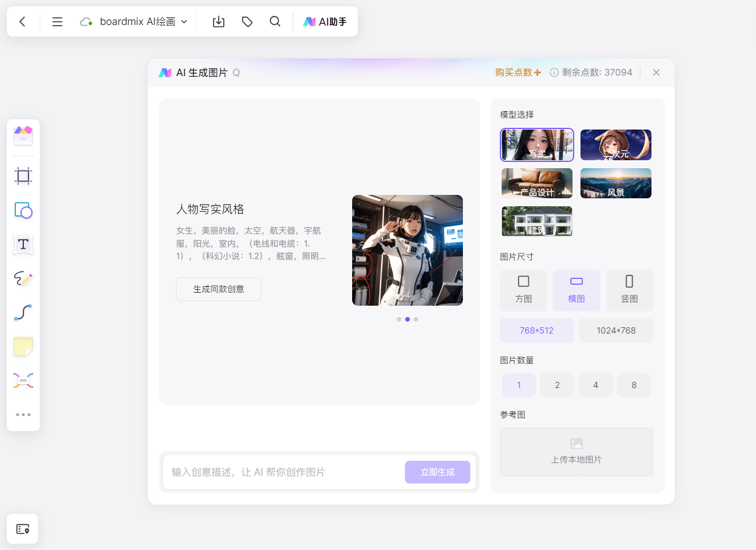Click the astronaut girl sample image
The height and width of the screenshot is (550, 756).
pyautogui.click(x=407, y=251)
